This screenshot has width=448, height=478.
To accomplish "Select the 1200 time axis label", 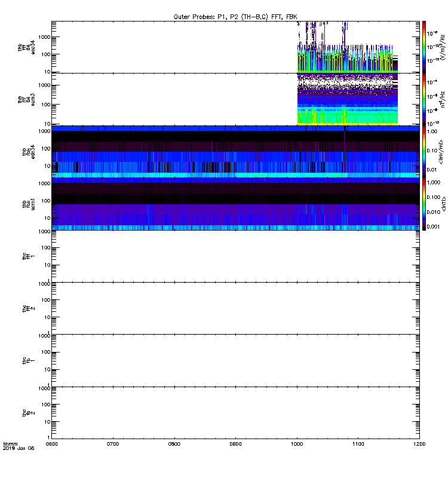I will pyautogui.click(x=420, y=444).
